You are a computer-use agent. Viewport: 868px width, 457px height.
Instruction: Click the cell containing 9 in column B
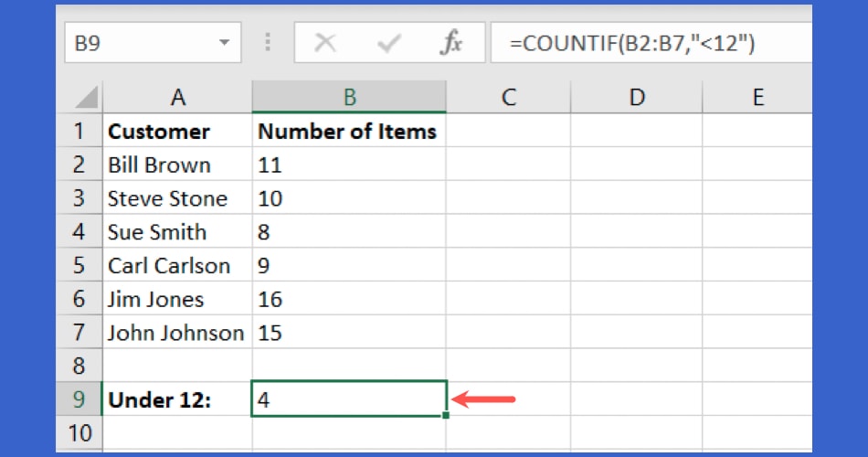point(349,265)
